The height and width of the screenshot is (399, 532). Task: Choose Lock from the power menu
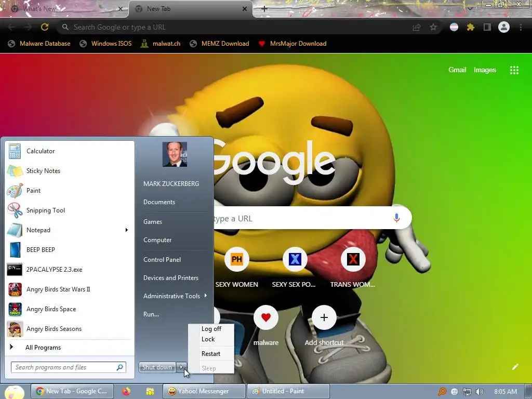click(x=208, y=339)
